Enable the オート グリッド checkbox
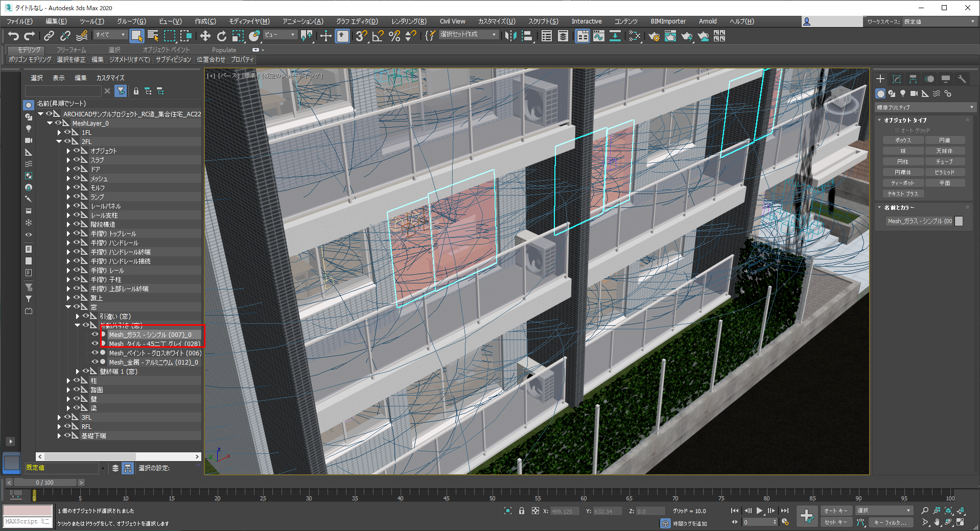 tap(897, 130)
